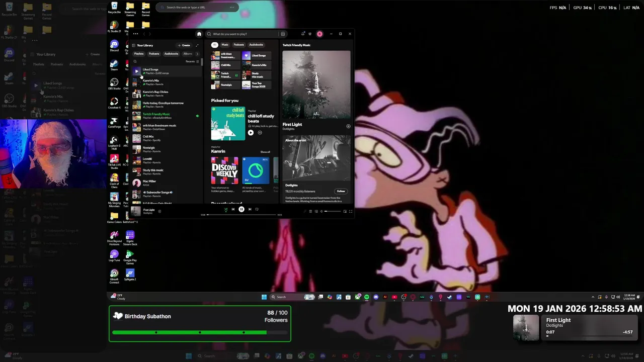Viewport: 644px width, 362px height.
Task: Mute Spotify volume speaker icon
Action: [321, 211]
